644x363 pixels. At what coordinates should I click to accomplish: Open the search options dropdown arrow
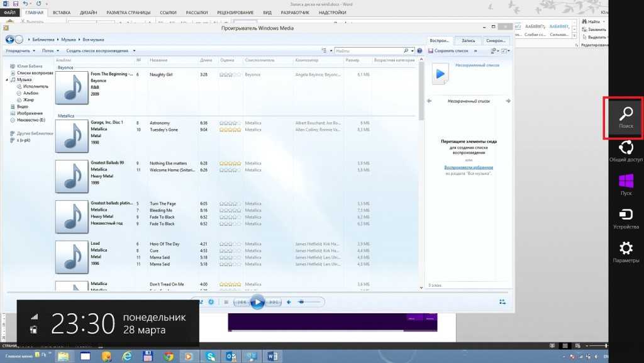tap(412, 50)
